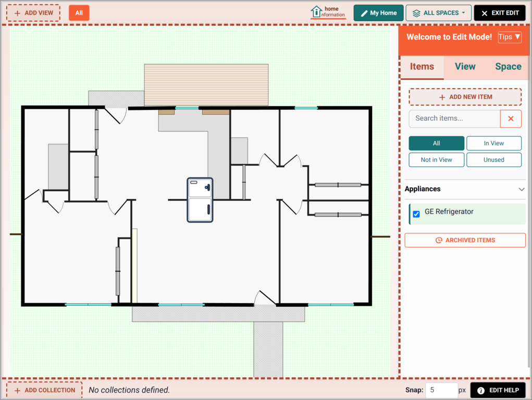
Task: Click the ADD VIEW button
Action: [x=33, y=13]
